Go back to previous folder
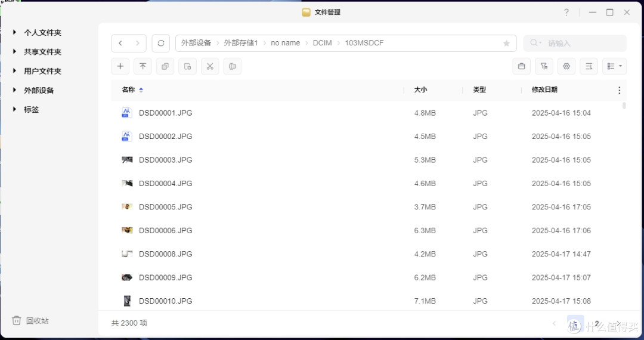Screen dimensions: 644x340 (x=120, y=43)
